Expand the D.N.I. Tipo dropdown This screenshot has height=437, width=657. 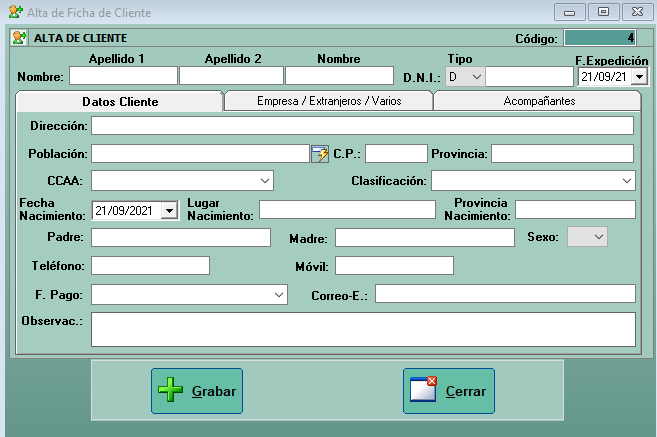(476, 77)
